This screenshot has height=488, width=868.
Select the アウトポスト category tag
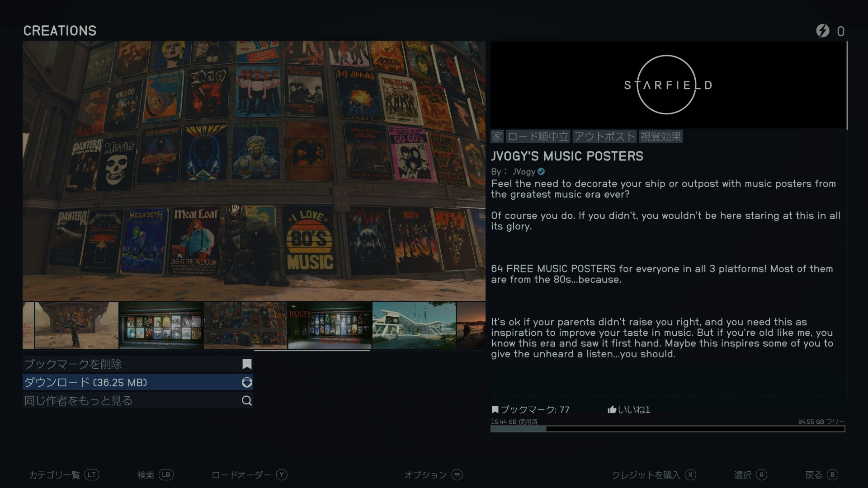point(604,136)
